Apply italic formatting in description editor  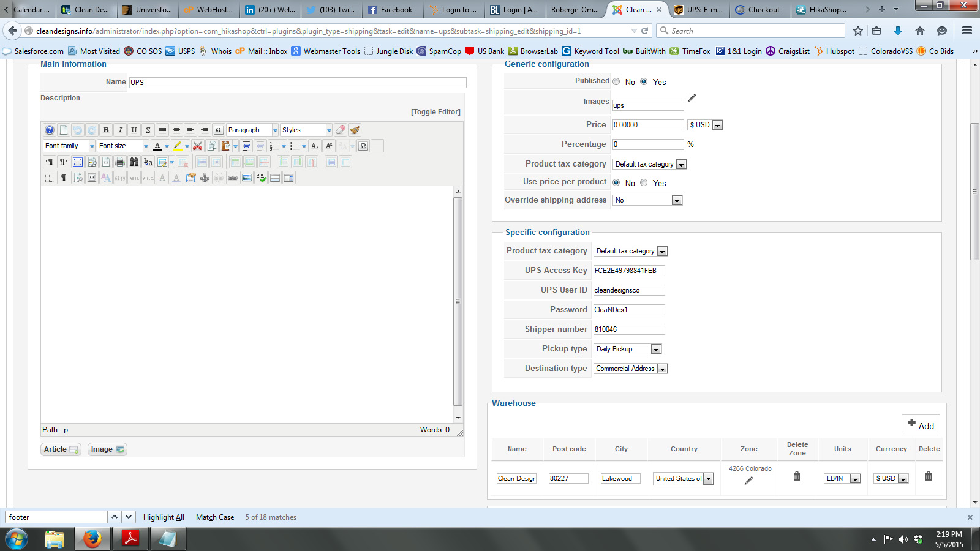pyautogui.click(x=120, y=130)
